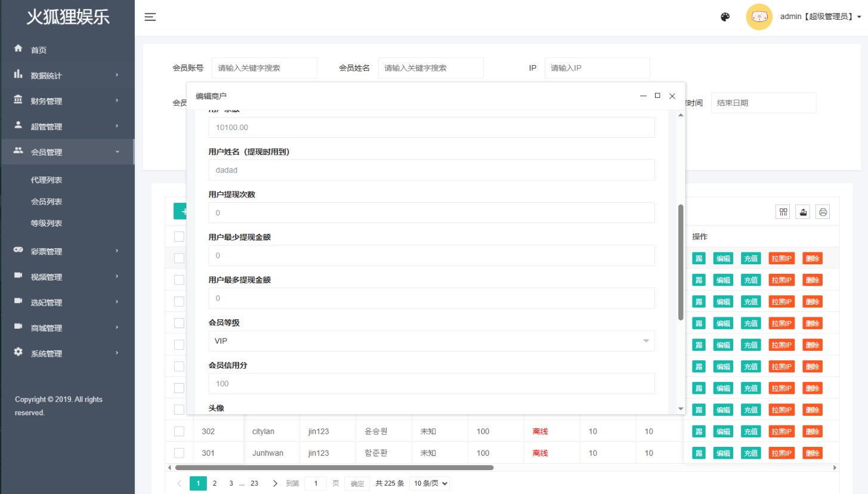Open the theme palette icon
Screen dimensions: 868x494
click(725, 17)
